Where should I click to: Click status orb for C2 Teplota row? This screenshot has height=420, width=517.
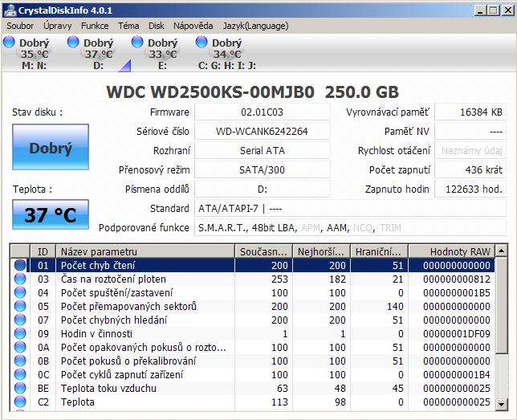20,402
